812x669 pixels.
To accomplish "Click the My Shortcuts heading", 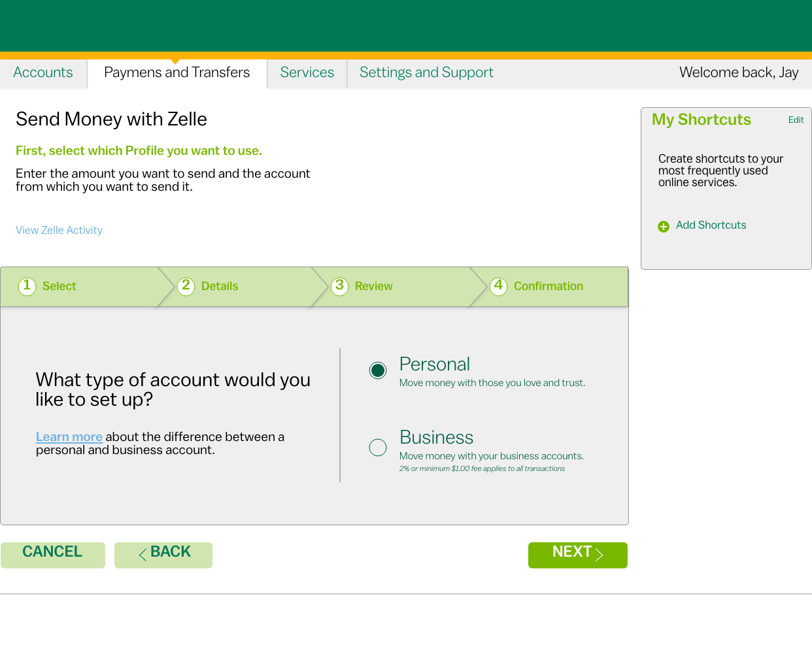I will pyautogui.click(x=702, y=120).
